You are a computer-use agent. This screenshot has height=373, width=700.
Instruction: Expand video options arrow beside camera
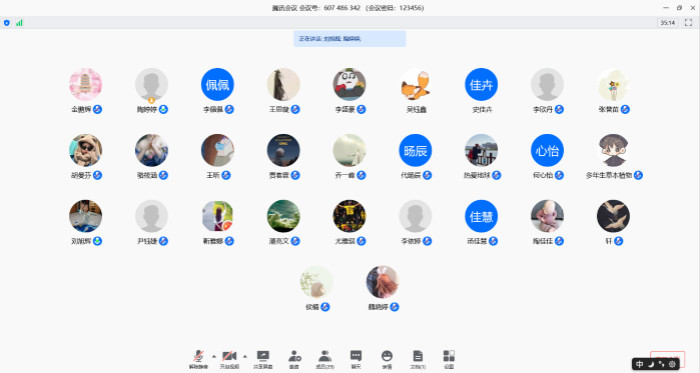(245, 356)
